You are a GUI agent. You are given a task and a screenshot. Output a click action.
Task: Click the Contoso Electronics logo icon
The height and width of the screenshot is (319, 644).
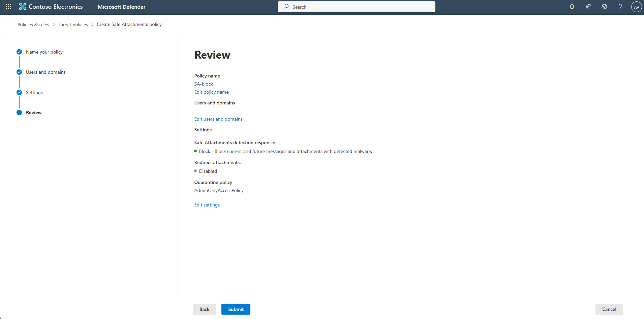click(x=23, y=7)
